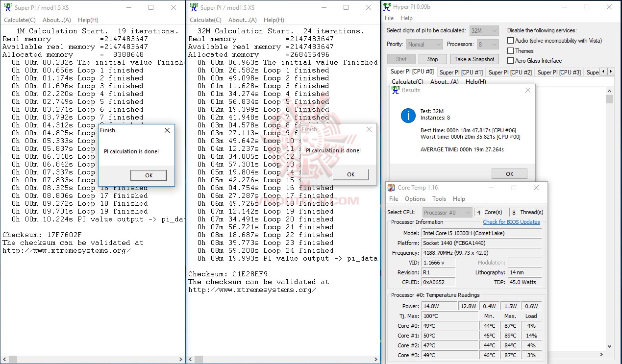
Task: Switch to Super PI [CPU #2] tab
Action: pos(510,73)
